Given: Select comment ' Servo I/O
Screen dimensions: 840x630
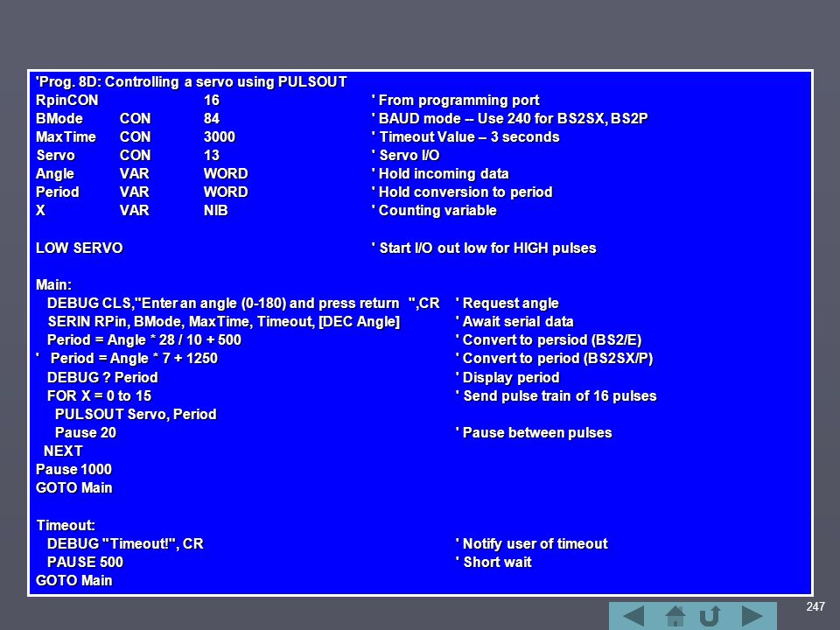Looking at the screenshot, I should coord(405,156).
